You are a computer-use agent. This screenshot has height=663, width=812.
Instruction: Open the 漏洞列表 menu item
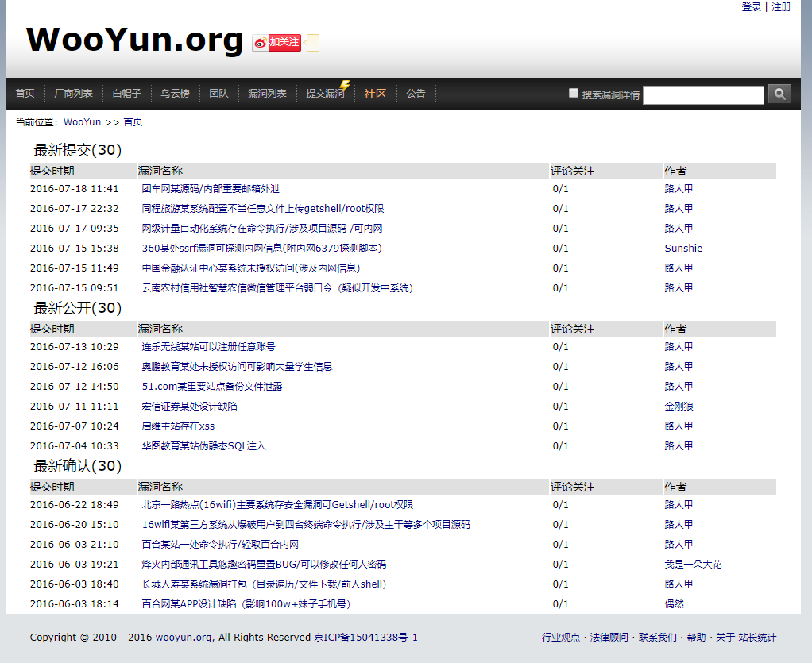267,93
